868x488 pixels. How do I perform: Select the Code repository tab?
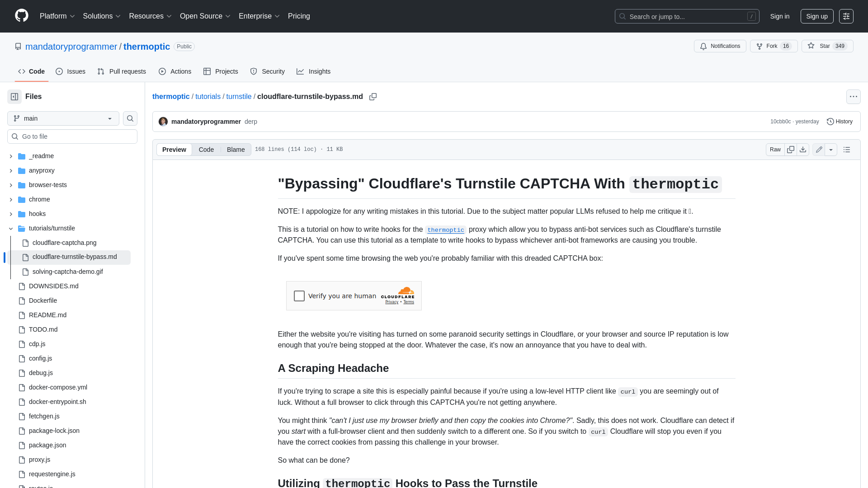32,71
